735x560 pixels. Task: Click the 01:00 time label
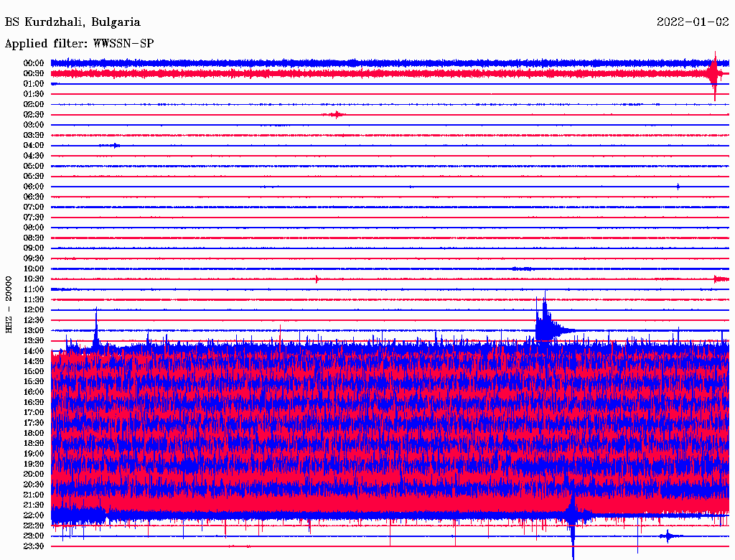34,84
